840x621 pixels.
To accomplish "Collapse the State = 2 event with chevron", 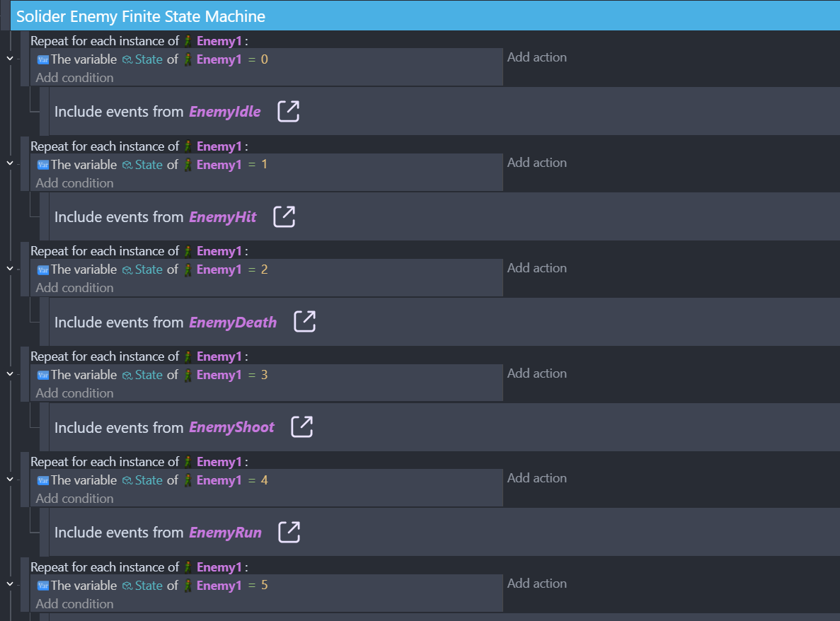I will [10, 268].
